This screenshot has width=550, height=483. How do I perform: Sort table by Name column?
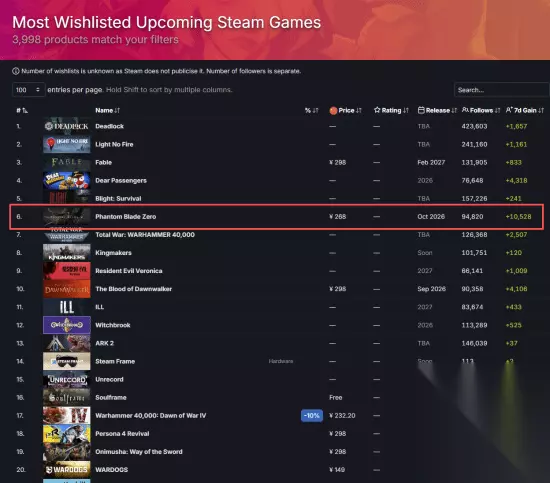tap(107, 110)
